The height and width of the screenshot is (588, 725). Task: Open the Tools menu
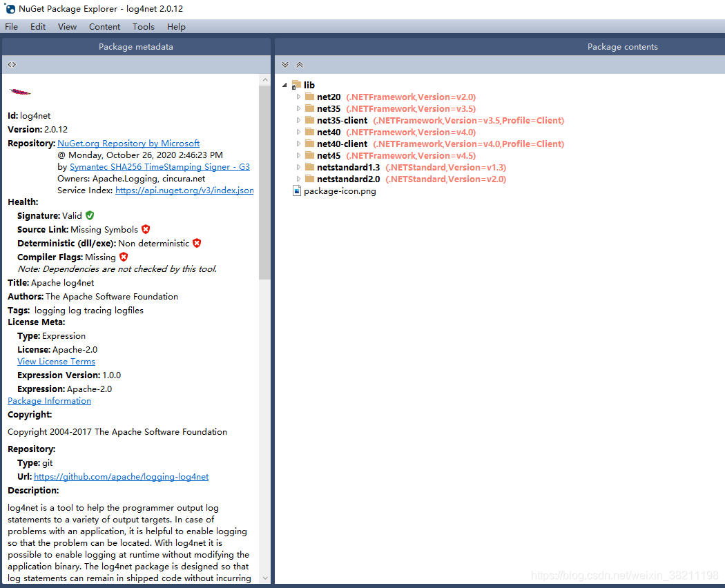click(144, 27)
